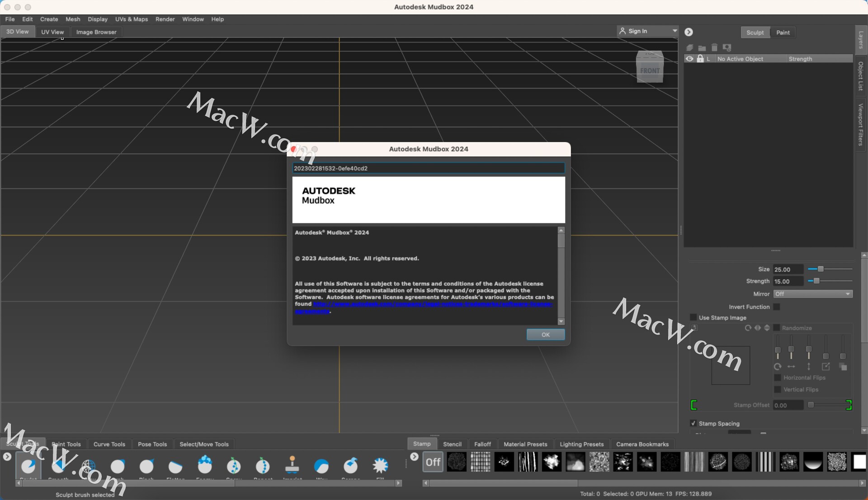
Task: Click OK in the about dialog
Action: point(546,335)
